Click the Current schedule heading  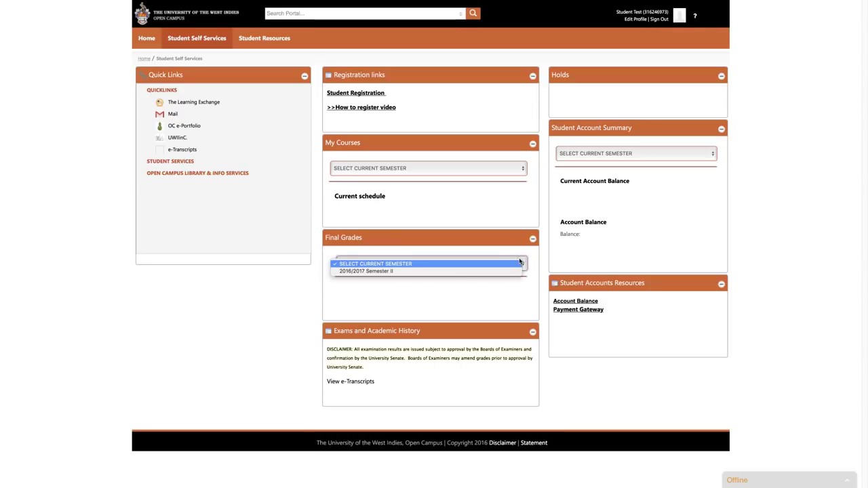359,197
